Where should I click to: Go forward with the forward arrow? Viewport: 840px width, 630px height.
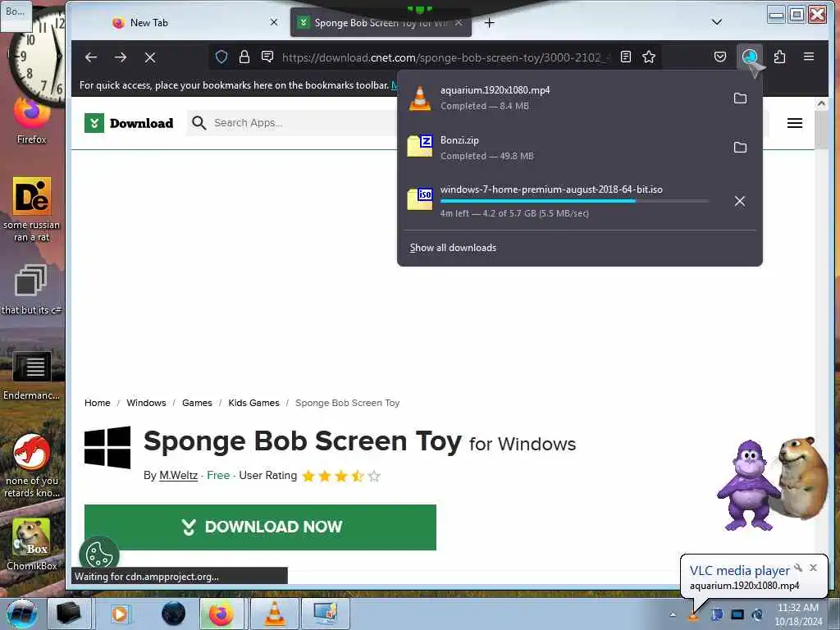(121, 57)
